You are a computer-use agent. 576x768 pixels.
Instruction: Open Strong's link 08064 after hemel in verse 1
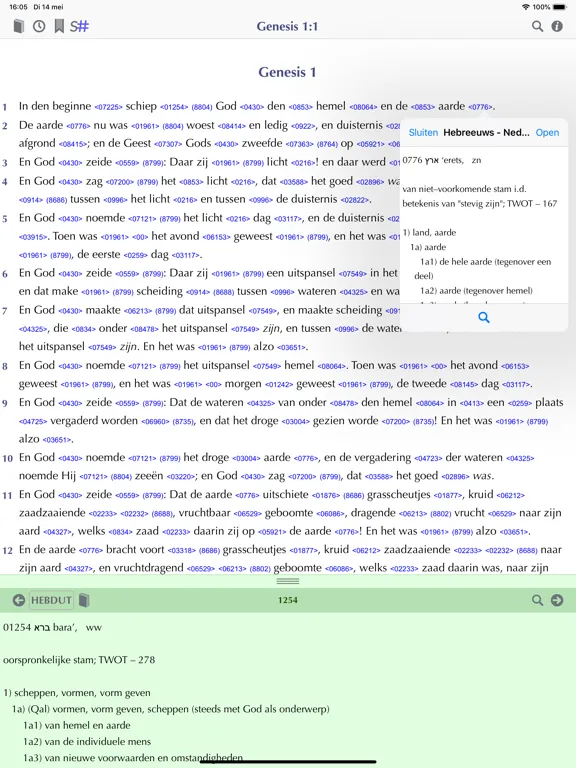tap(363, 107)
